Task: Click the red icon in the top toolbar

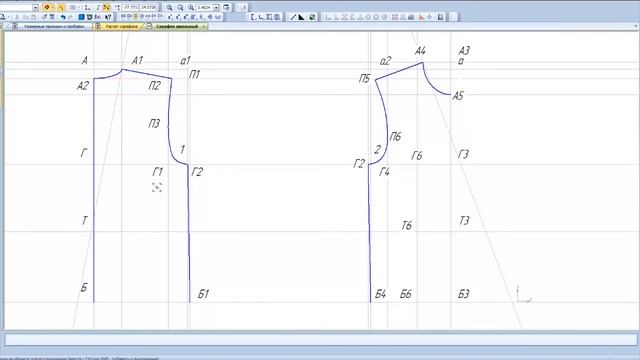Action: (47, 7)
